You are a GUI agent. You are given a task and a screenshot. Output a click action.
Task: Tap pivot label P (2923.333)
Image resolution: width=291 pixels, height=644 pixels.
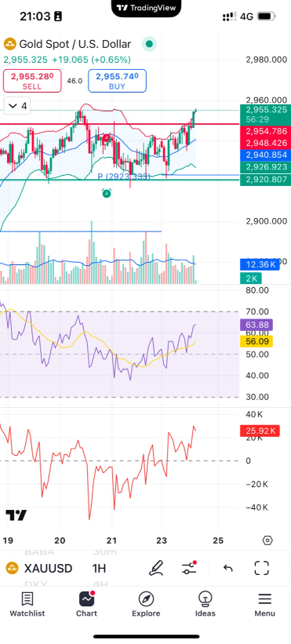point(124,176)
